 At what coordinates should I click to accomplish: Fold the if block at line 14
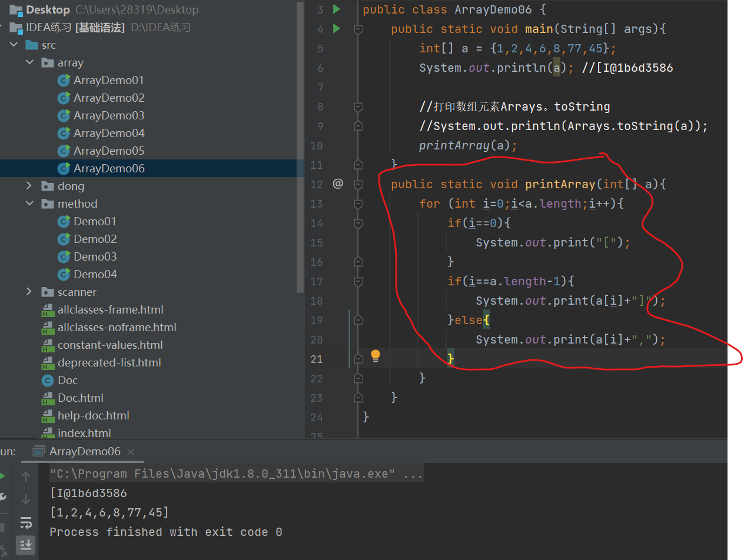[357, 223]
